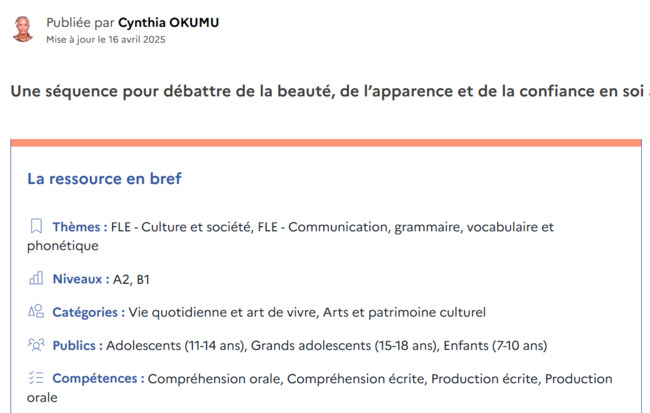Click the bar chart icon beside Niveaux
Viewport: 650px width, 413px height.
36,278
